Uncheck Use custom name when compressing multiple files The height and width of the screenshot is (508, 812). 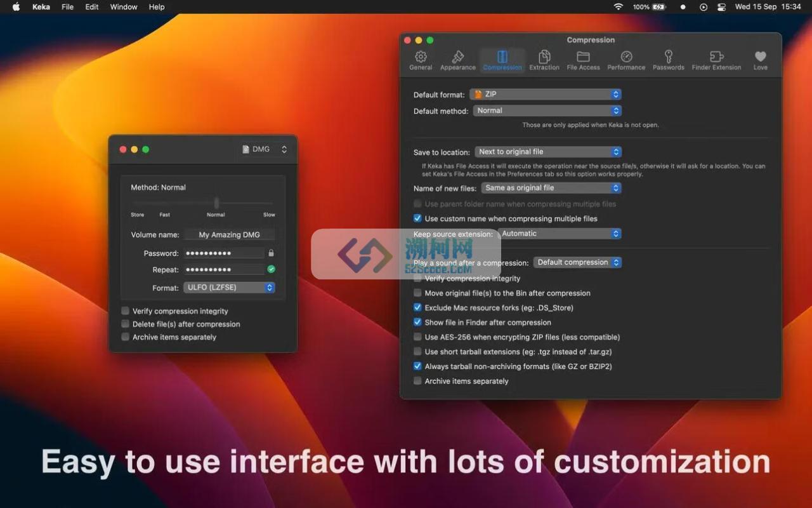click(x=417, y=218)
